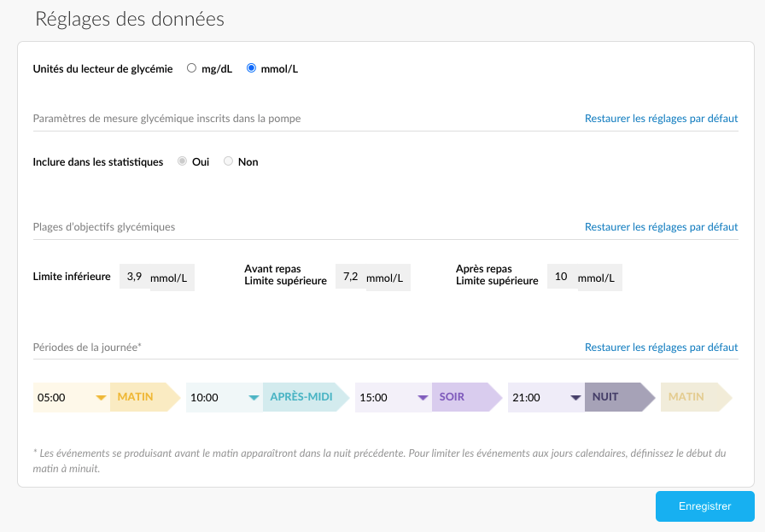Viewport: 765px width, 532px height.
Task: Open the 10:00 afternoon start time dropdown
Action: [225, 397]
